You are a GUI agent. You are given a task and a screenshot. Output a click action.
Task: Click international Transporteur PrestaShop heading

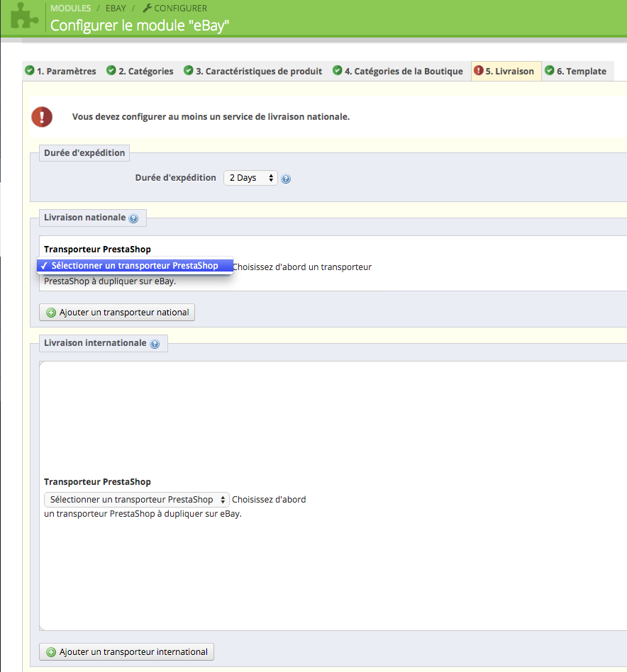tap(97, 482)
